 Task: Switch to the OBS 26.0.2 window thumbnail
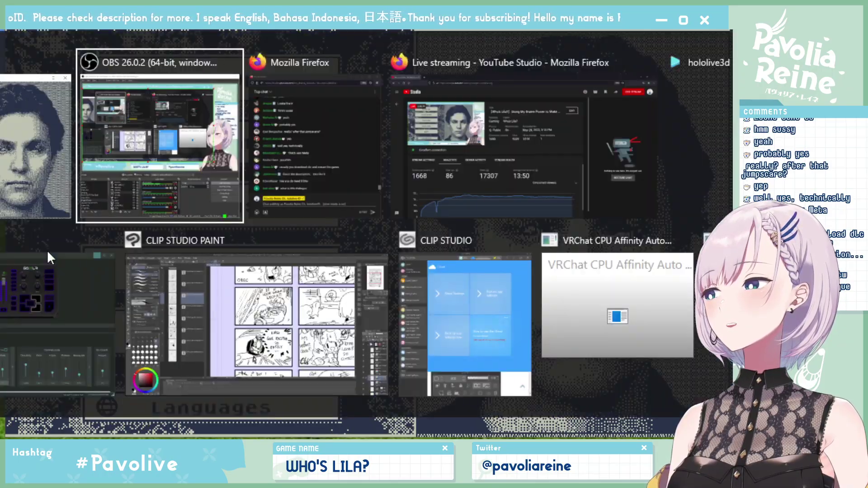(x=160, y=147)
